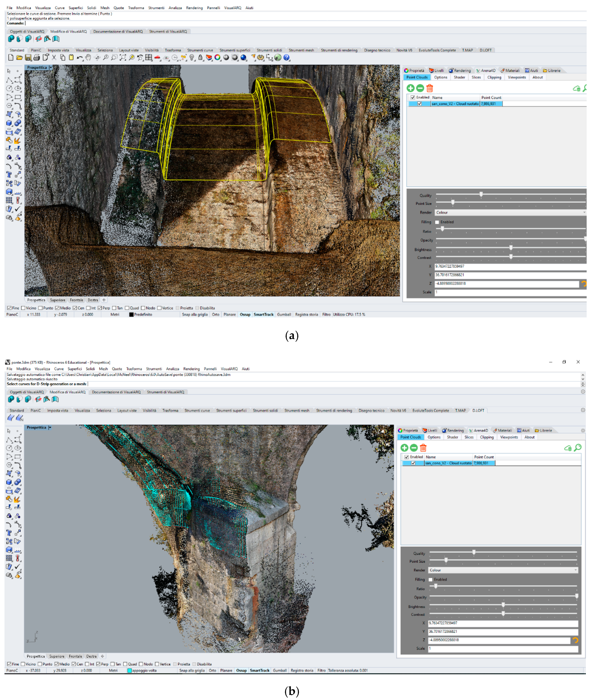Click the Point Size slider handle in window (b)
Image resolution: width=594 pixels, height=700 pixels.
446,560
